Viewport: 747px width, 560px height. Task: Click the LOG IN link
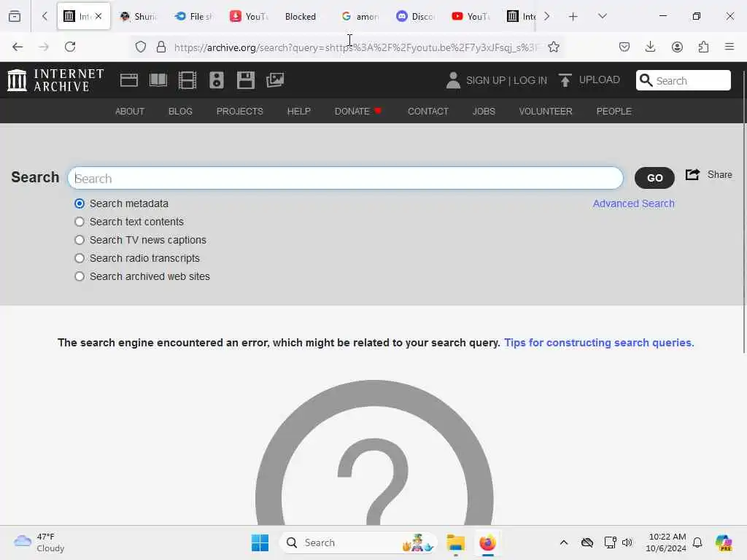(530, 80)
